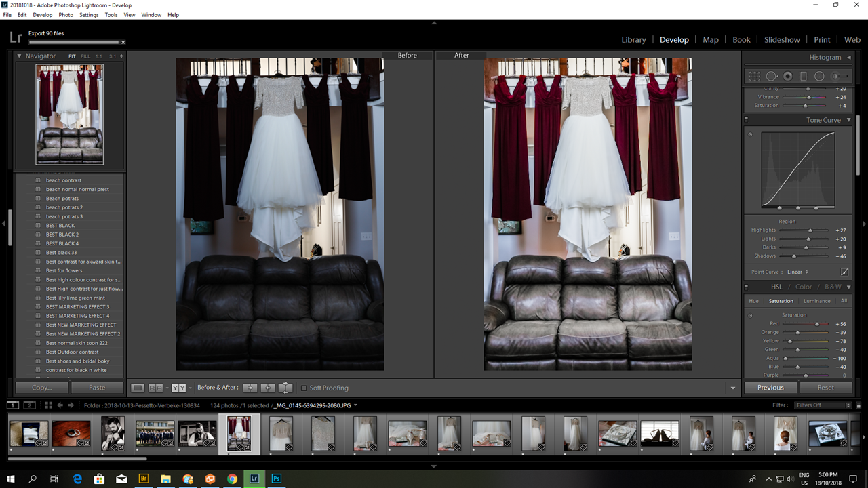Click the Paste button
Image resolution: width=868 pixels, height=488 pixels.
[x=97, y=388]
